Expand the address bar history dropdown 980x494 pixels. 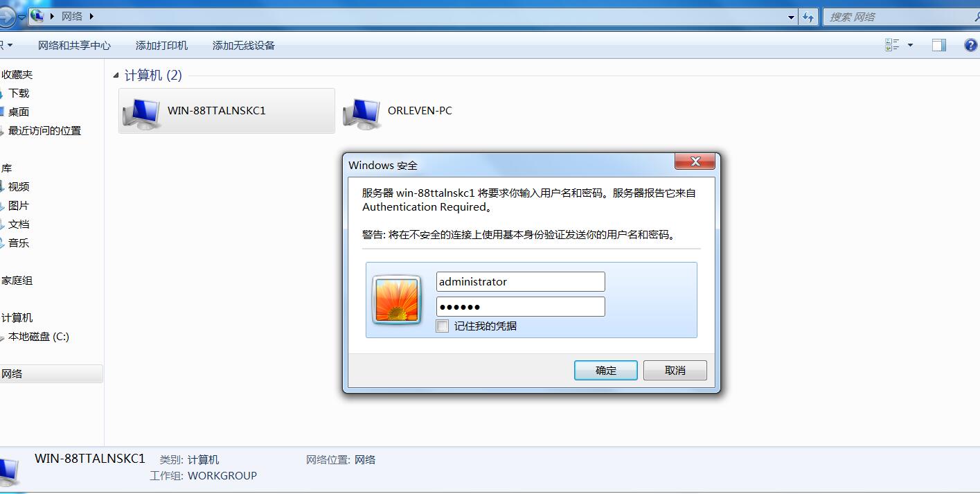point(792,17)
